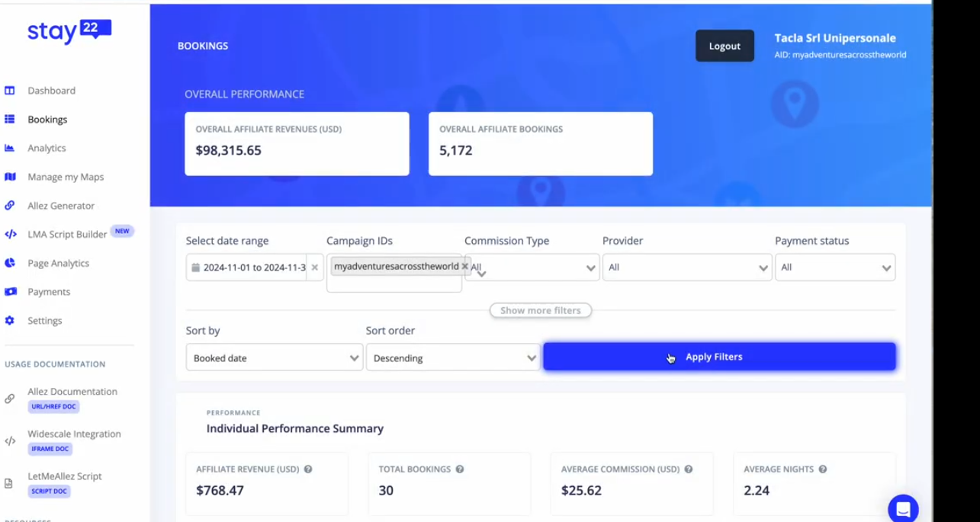Open the chat support widget
Viewport: 980px width, 522px height.
(x=903, y=509)
